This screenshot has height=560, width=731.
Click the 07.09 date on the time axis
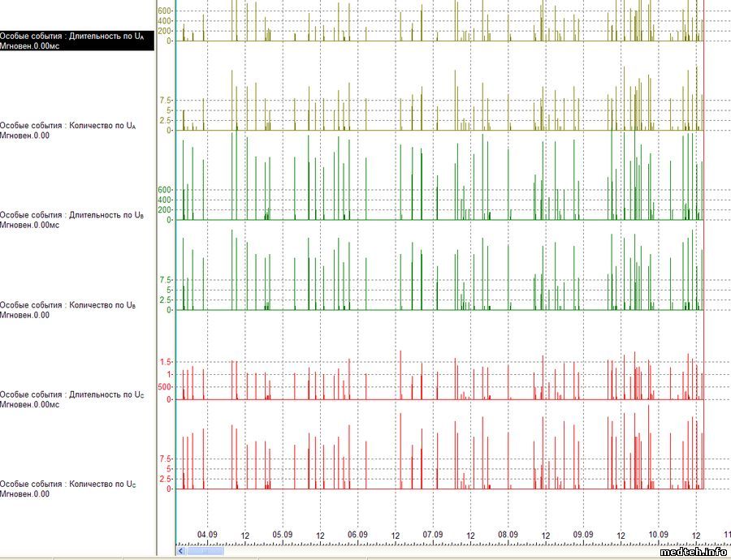433,535
